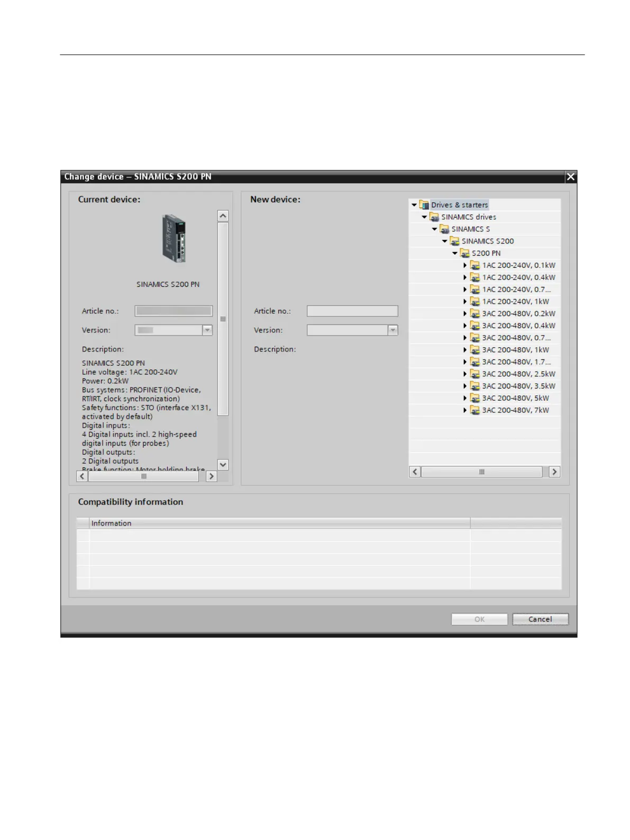Expand the 3AC 200-480V, 1.7... node
This screenshot has height=840, width=630.
coord(465,362)
